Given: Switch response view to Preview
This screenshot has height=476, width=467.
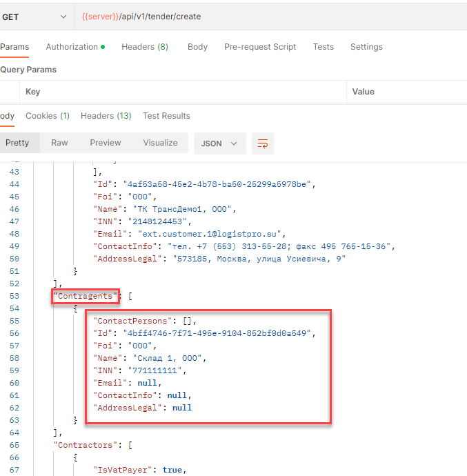Looking at the screenshot, I should click(x=106, y=143).
